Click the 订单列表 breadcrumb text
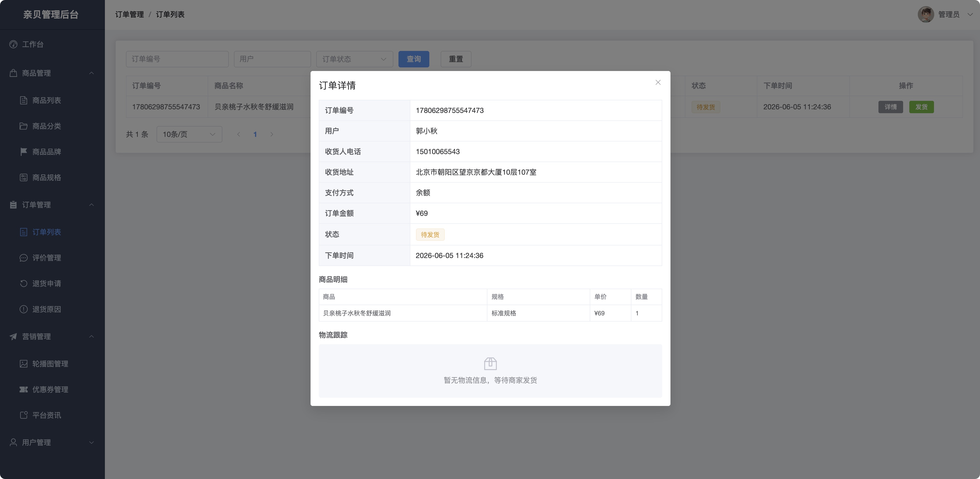This screenshot has width=980, height=479. tap(170, 14)
